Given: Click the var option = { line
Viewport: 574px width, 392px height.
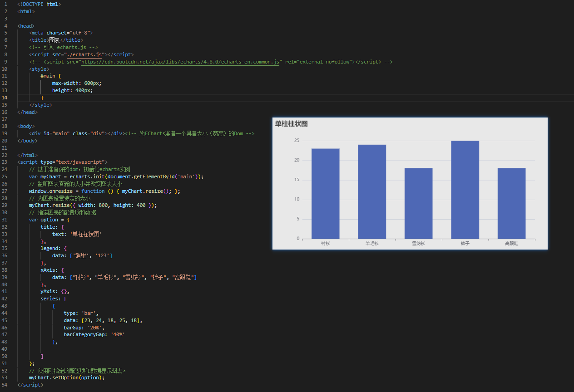Looking at the screenshot, I should coord(49,220).
